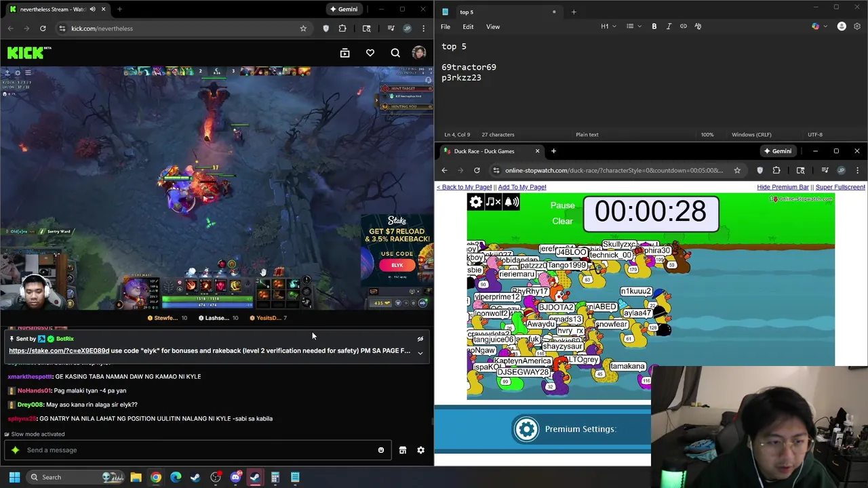Expand list style dropdown in Notepad

(x=633, y=26)
